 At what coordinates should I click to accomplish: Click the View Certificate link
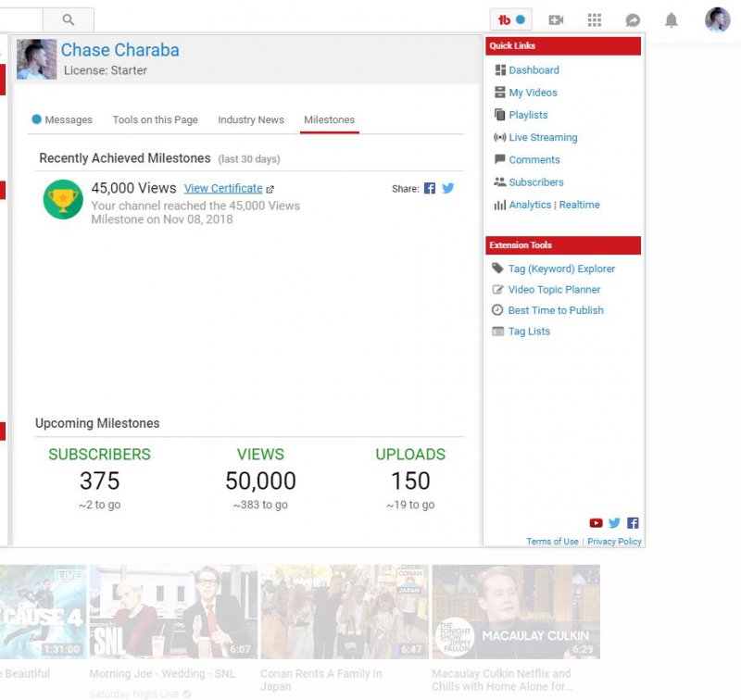[x=223, y=188]
